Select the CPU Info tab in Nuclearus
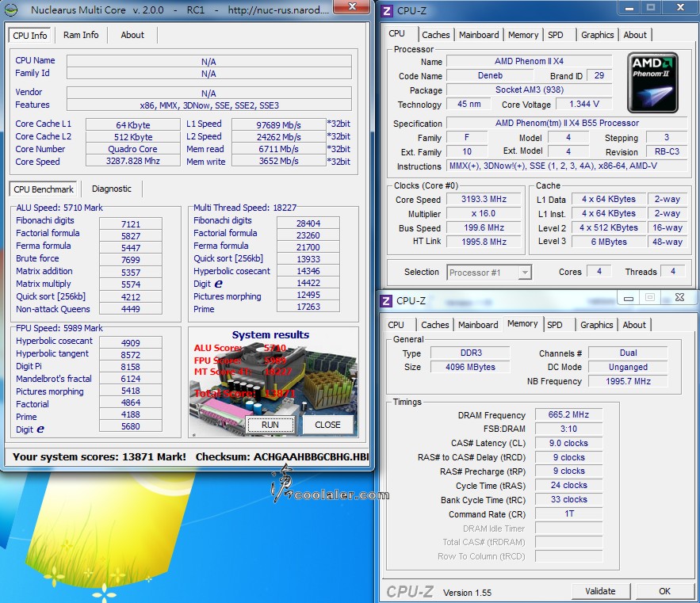700x603 pixels. click(x=30, y=35)
